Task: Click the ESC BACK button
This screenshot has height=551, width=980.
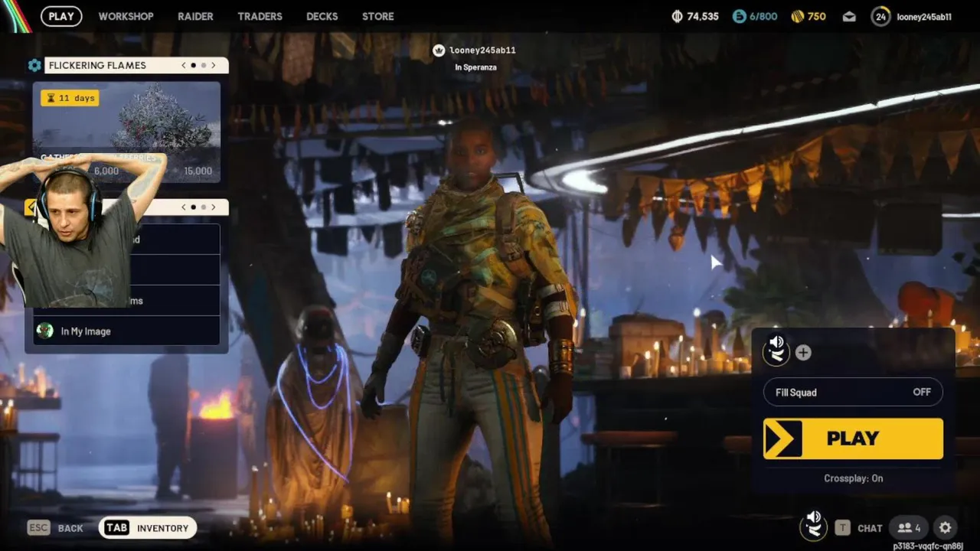Action: coord(55,528)
